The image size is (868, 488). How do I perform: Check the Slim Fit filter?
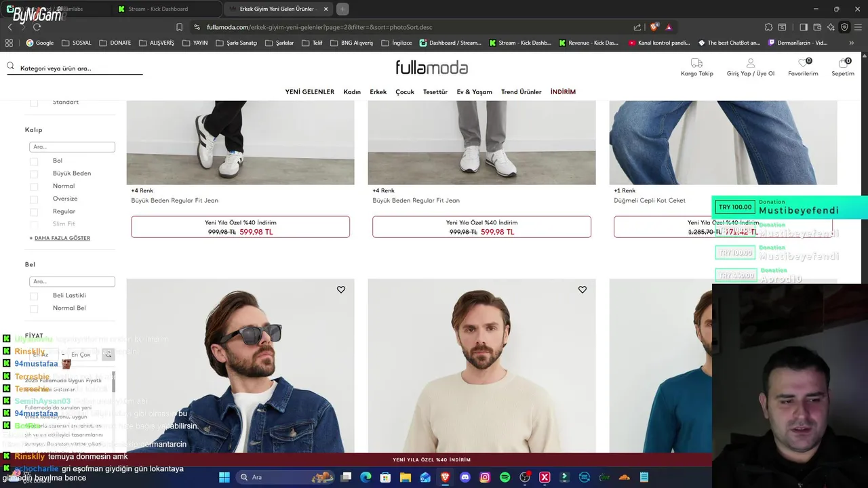click(34, 224)
